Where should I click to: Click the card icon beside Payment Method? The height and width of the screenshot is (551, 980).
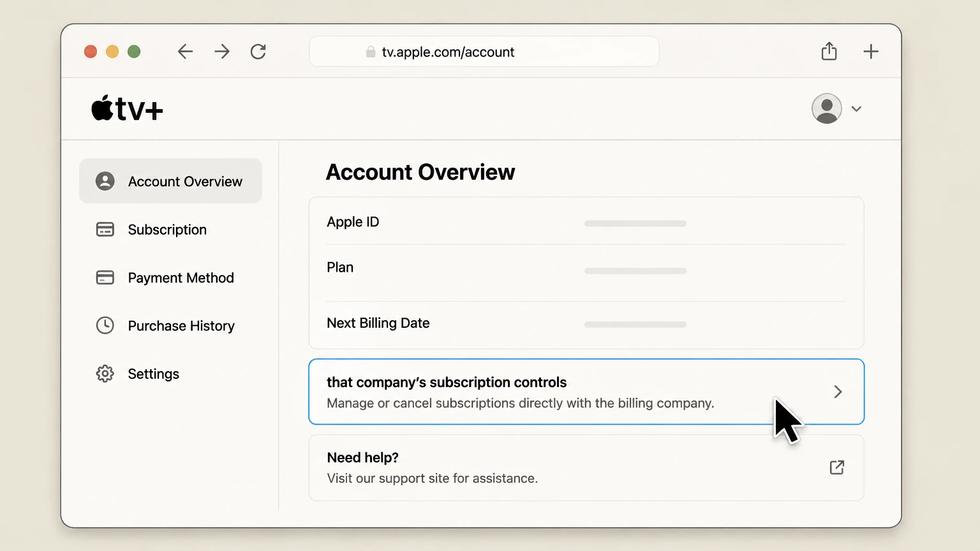tap(105, 277)
